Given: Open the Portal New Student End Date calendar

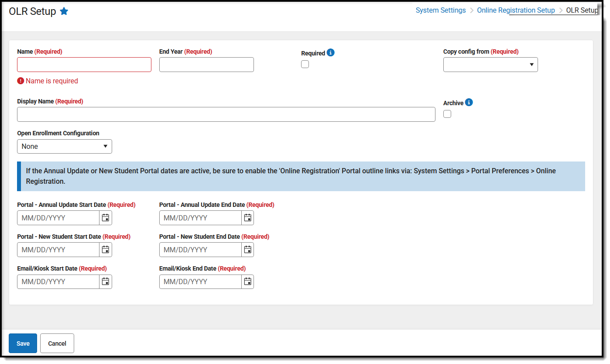Looking at the screenshot, I should [247, 249].
